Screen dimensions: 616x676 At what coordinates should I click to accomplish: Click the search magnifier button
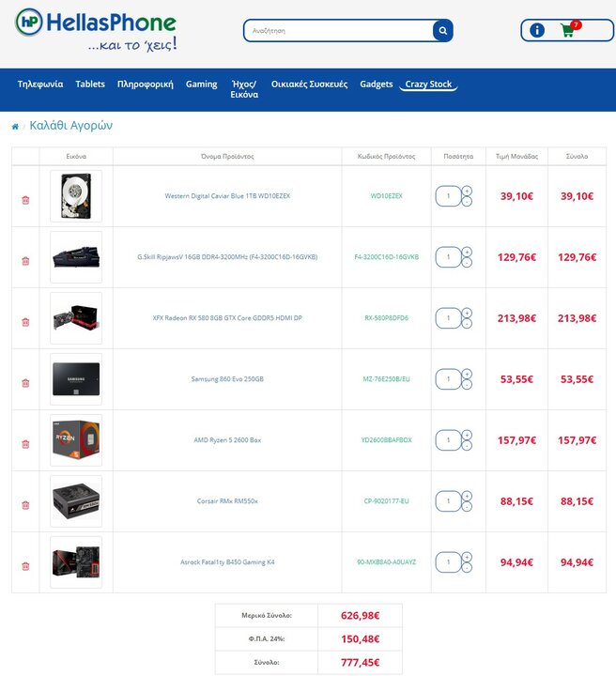tap(442, 31)
